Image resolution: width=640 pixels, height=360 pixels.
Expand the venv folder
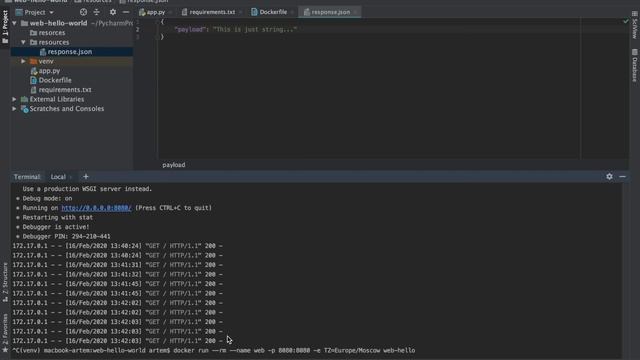tap(24, 61)
